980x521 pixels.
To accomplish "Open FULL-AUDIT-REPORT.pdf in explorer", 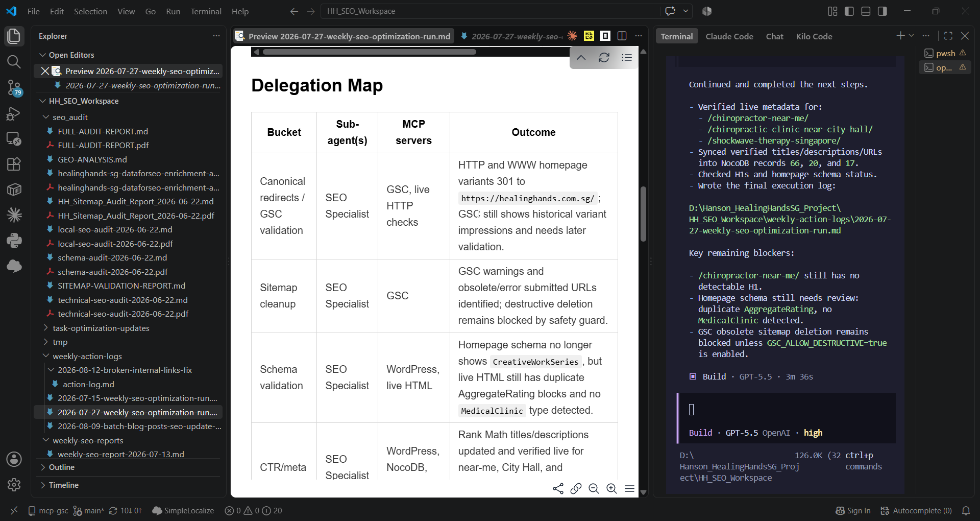I will point(103,145).
